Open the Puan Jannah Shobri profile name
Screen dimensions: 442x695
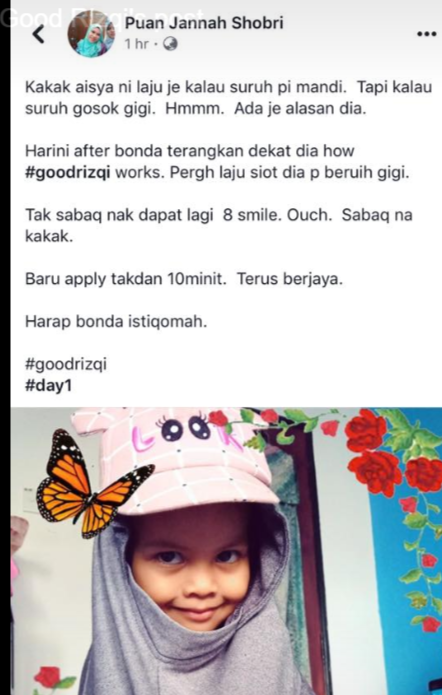tap(204, 23)
